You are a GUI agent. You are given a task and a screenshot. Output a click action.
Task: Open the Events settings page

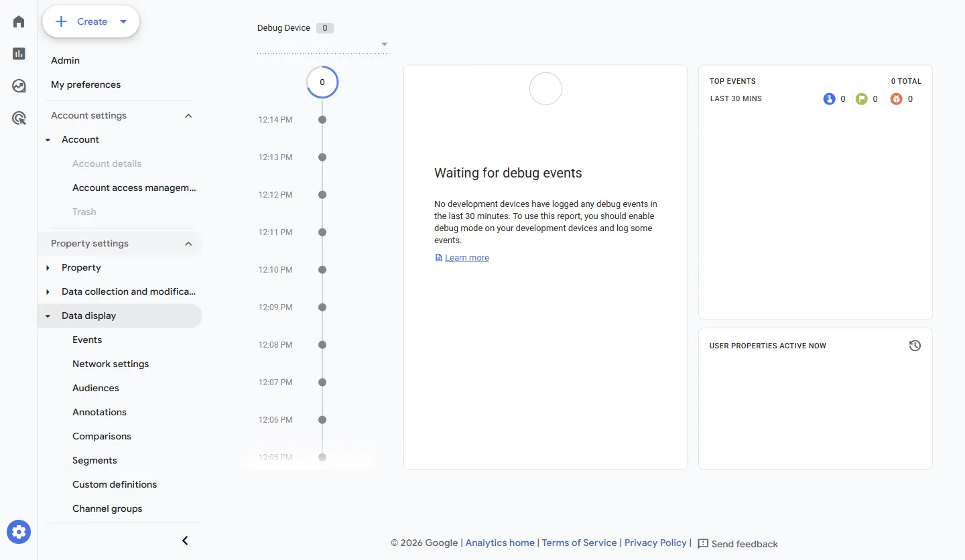87,340
